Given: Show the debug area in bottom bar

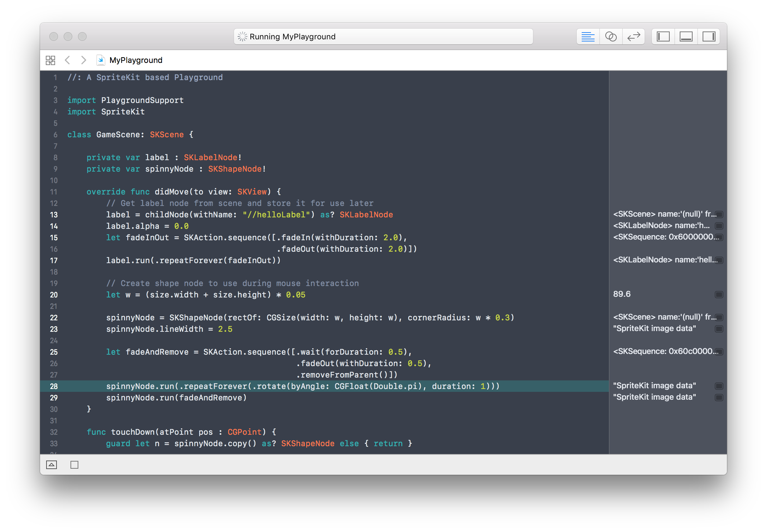Looking at the screenshot, I should [x=52, y=465].
